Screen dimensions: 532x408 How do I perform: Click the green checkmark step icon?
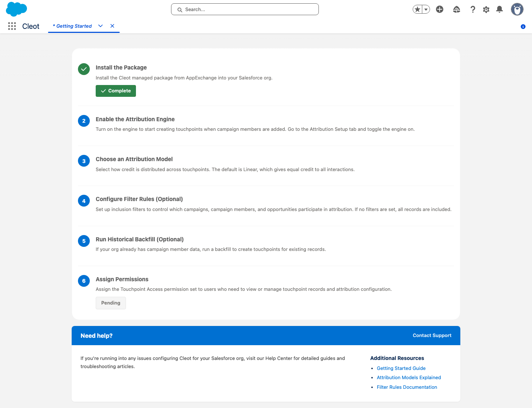(84, 69)
